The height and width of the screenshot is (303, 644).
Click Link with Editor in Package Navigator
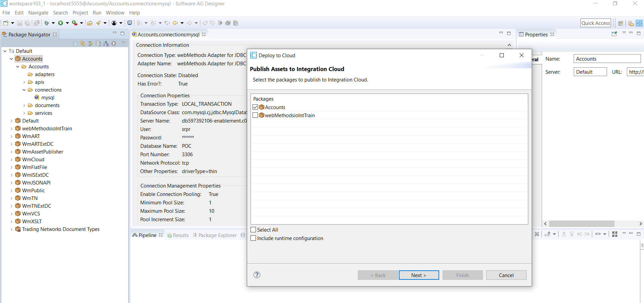(x=83, y=43)
